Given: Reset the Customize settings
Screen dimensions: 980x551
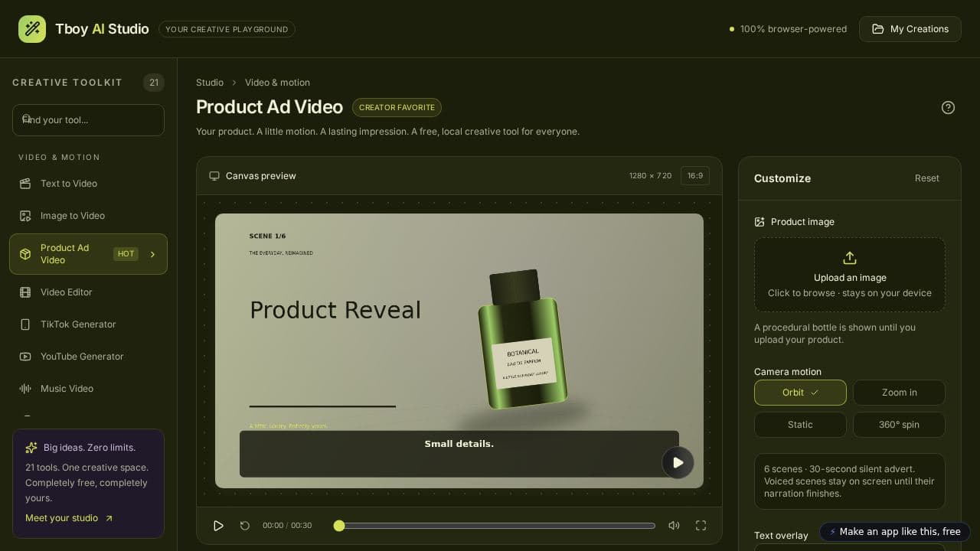Looking at the screenshot, I should click(x=926, y=178).
